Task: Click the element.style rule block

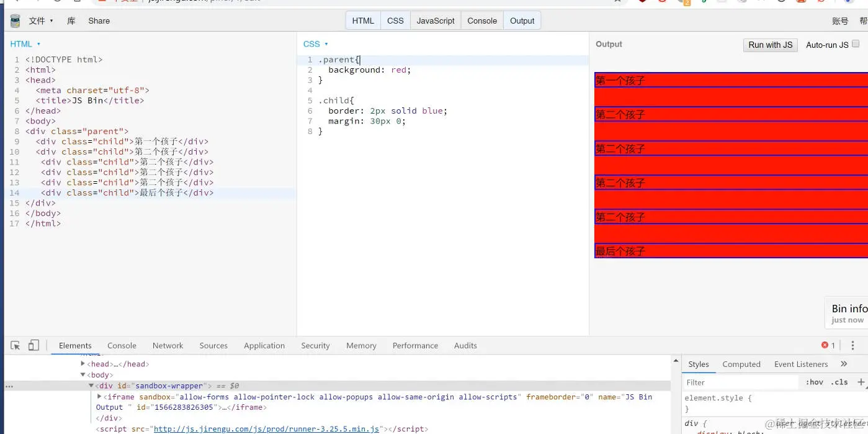Action: (775, 403)
